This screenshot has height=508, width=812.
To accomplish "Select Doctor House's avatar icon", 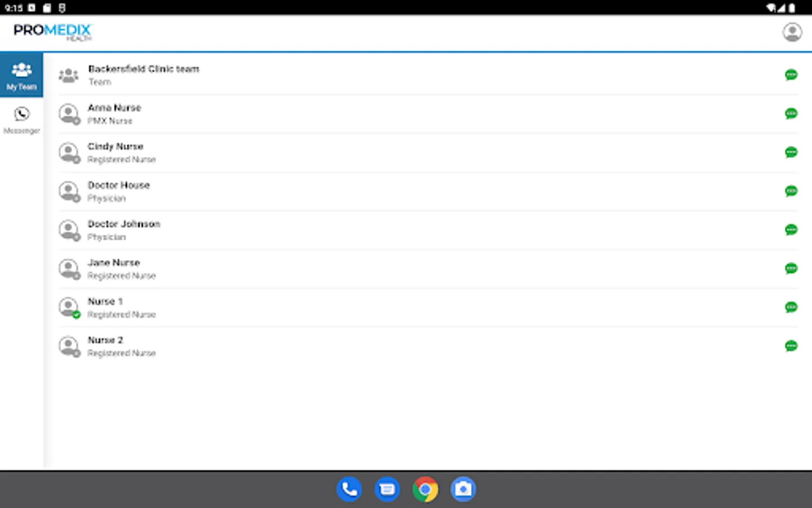I will click(69, 191).
